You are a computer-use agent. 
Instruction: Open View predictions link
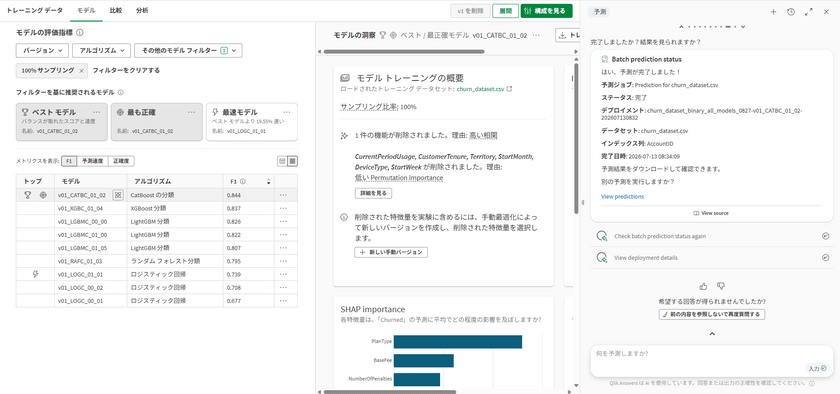(x=622, y=197)
